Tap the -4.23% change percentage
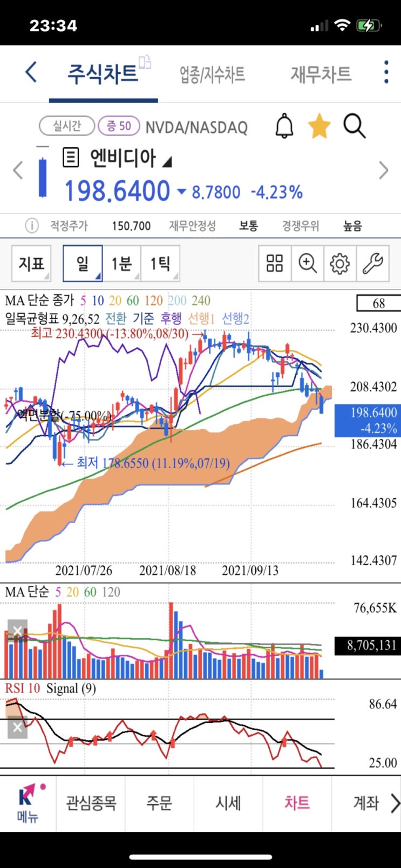The height and width of the screenshot is (868, 401). (x=276, y=192)
